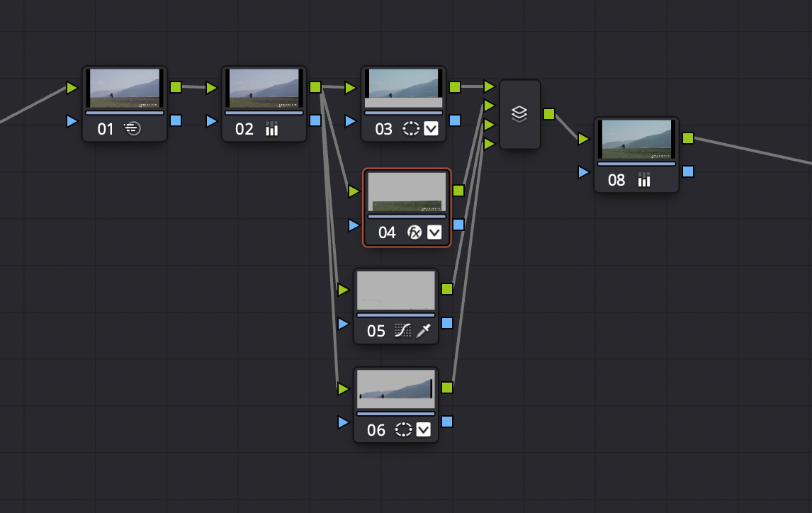Screen dimensions: 812x513
Task: Click the Layer Mixer's green output square
Action: 548,113
